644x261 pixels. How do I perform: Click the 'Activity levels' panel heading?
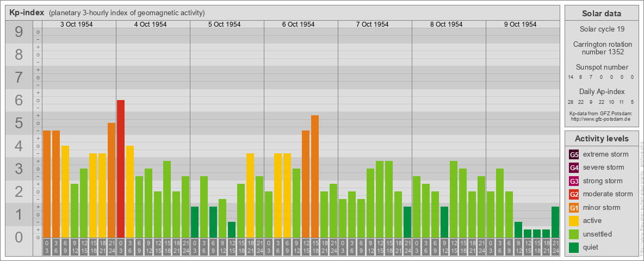coord(602,139)
